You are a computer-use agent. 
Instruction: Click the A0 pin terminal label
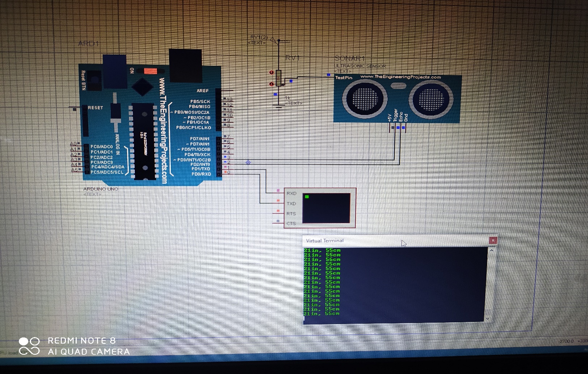tap(73, 144)
